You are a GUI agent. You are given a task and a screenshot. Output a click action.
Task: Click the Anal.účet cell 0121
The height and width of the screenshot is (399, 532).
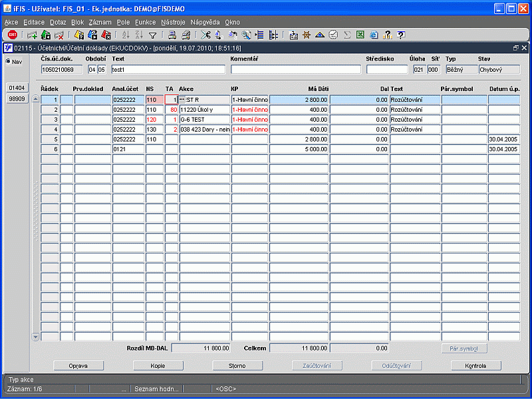128,149
